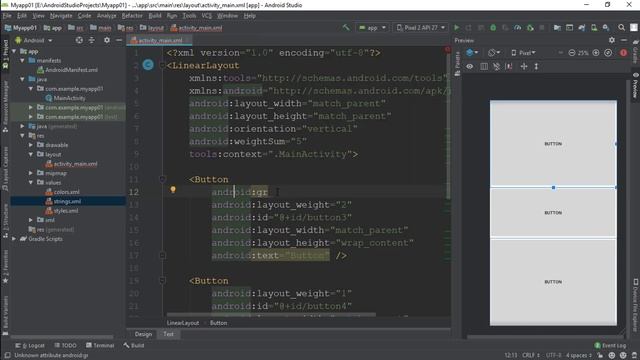Click the Search Everywhere magnifier icon
The image size is (640, 360).
coord(621,28)
